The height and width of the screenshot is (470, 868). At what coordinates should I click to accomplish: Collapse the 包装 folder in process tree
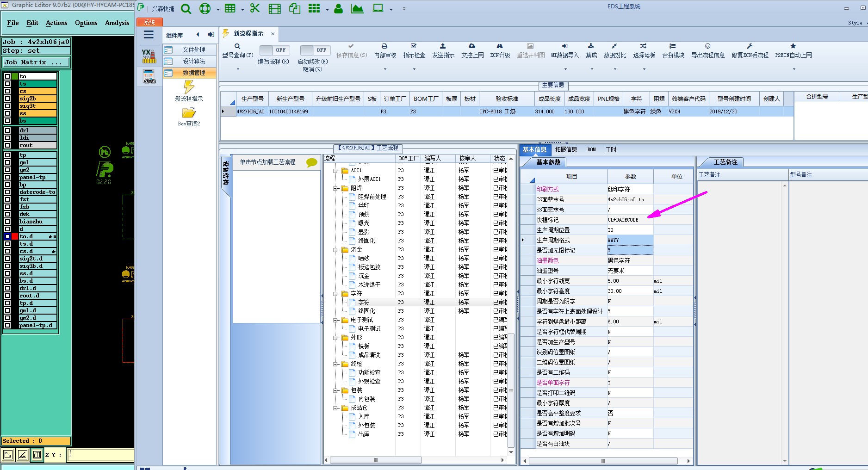pyautogui.click(x=335, y=390)
